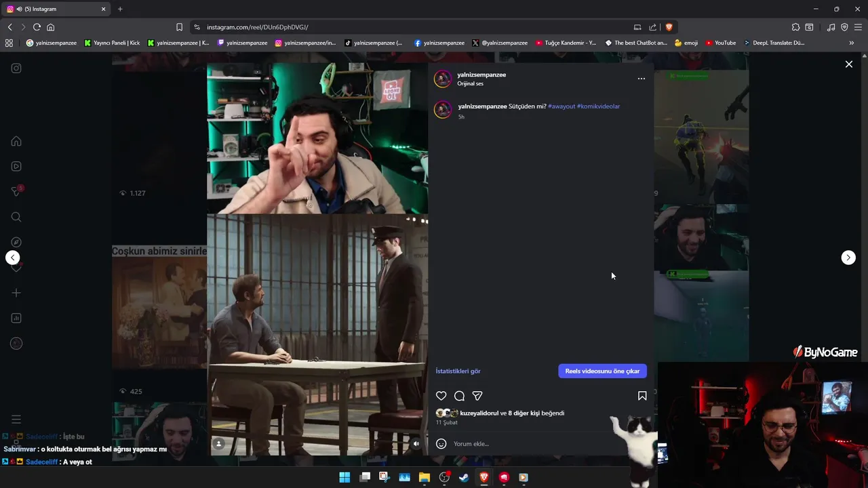The image size is (868, 488).
Task: Expand bookmarks bar overflow chevron
Action: pyautogui.click(x=852, y=43)
